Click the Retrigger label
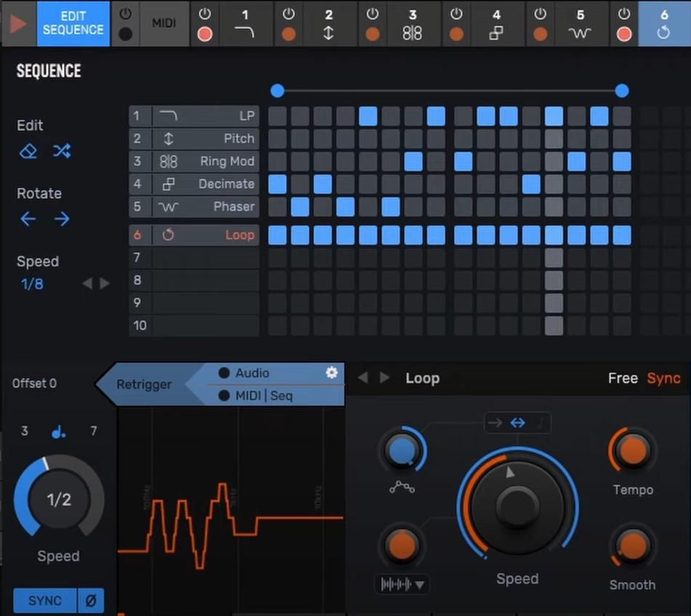The height and width of the screenshot is (616, 691). 144,384
